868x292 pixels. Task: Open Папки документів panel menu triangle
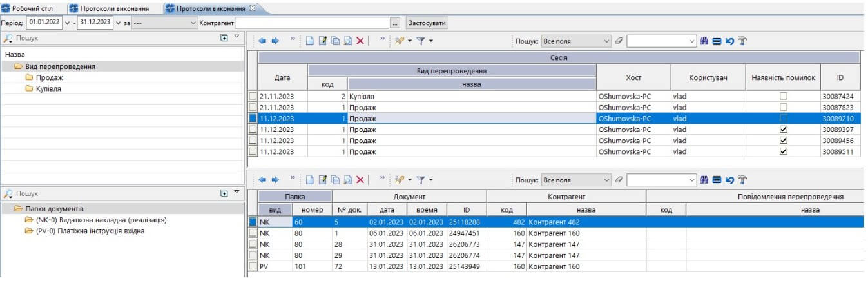pos(236,193)
